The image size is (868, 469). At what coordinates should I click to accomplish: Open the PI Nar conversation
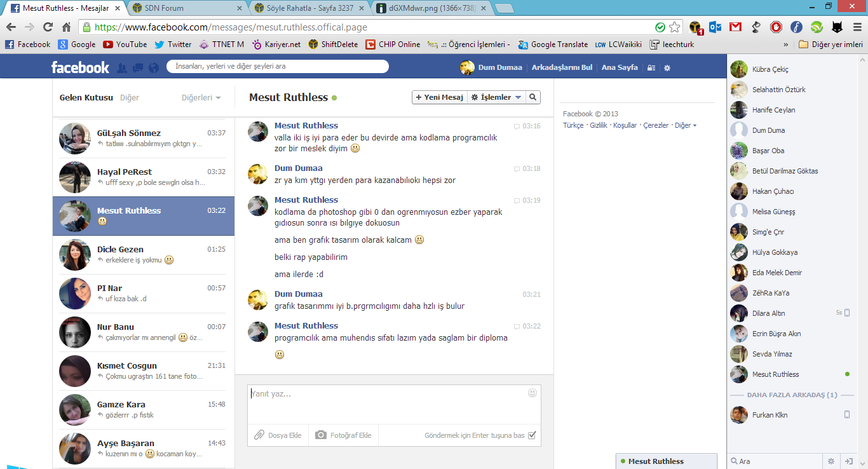click(144, 293)
